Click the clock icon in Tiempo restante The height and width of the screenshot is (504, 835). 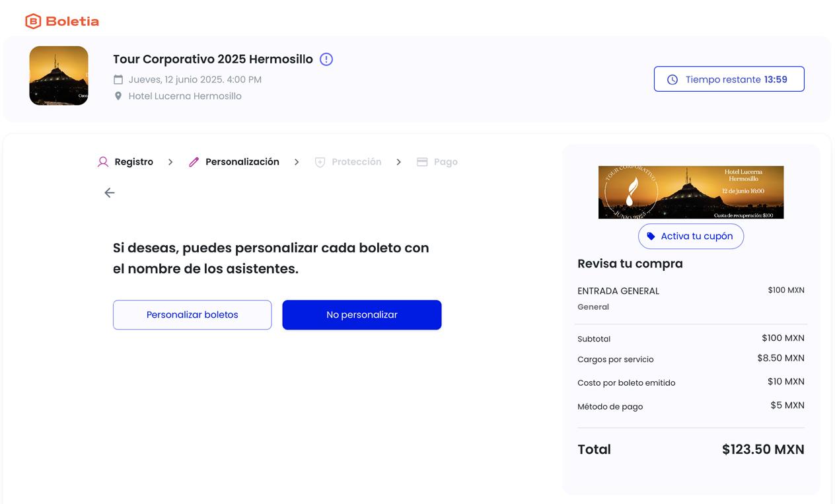coord(672,79)
